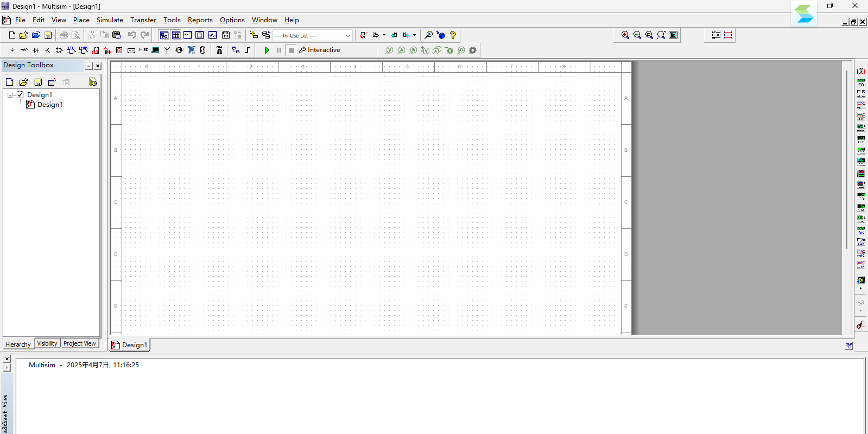The height and width of the screenshot is (434, 868).
Task: Open the Options menu
Action: 232,20
